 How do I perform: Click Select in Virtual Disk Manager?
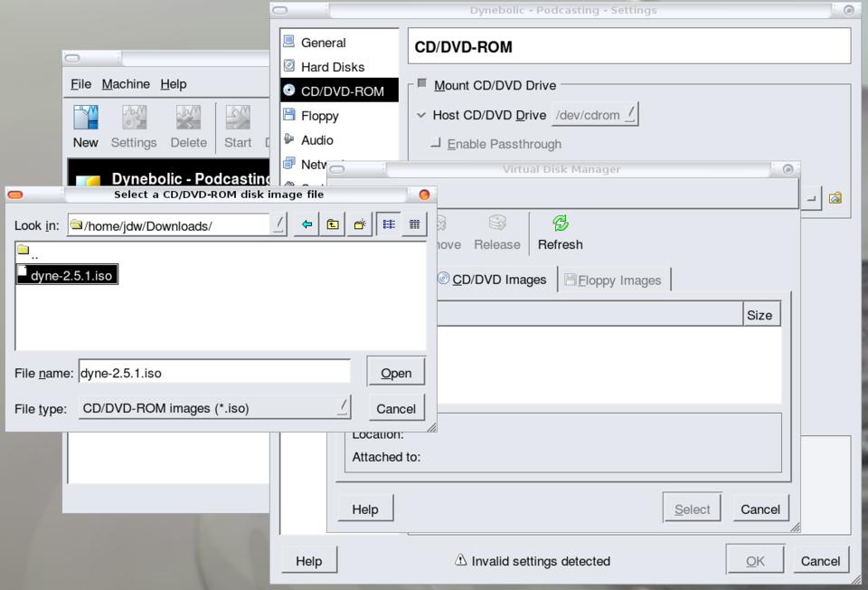(692, 509)
